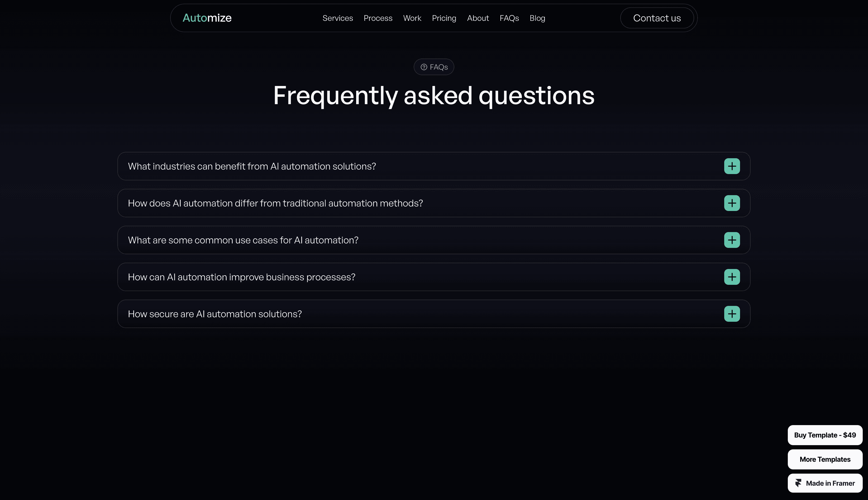This screenshot has width=868, height=500.
Task: Click the Framer logo icon
Action: 798,483
